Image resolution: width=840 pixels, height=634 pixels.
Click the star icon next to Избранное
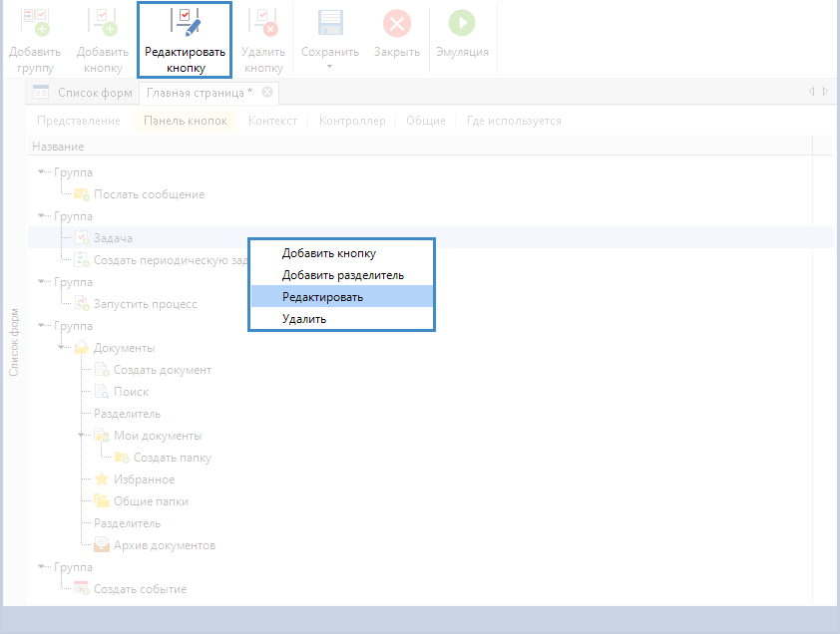point(102,479)
